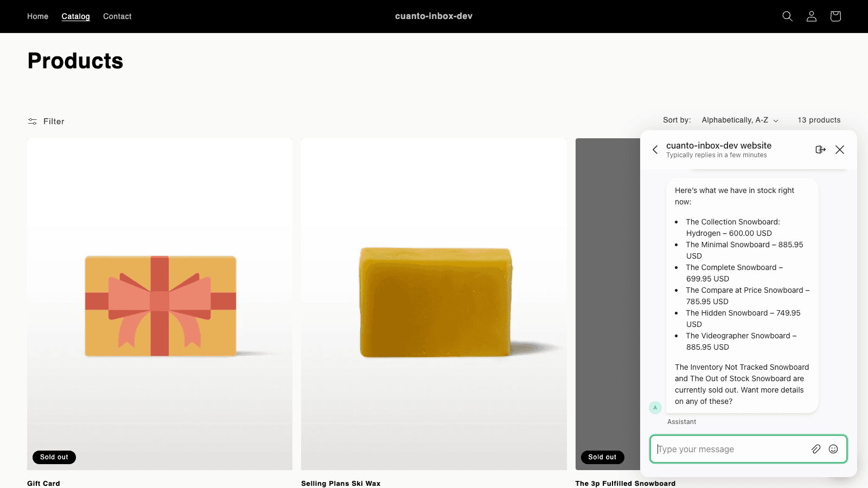Click the filter sliders icon
Screen dimensions: 868x488
(33, 121)
